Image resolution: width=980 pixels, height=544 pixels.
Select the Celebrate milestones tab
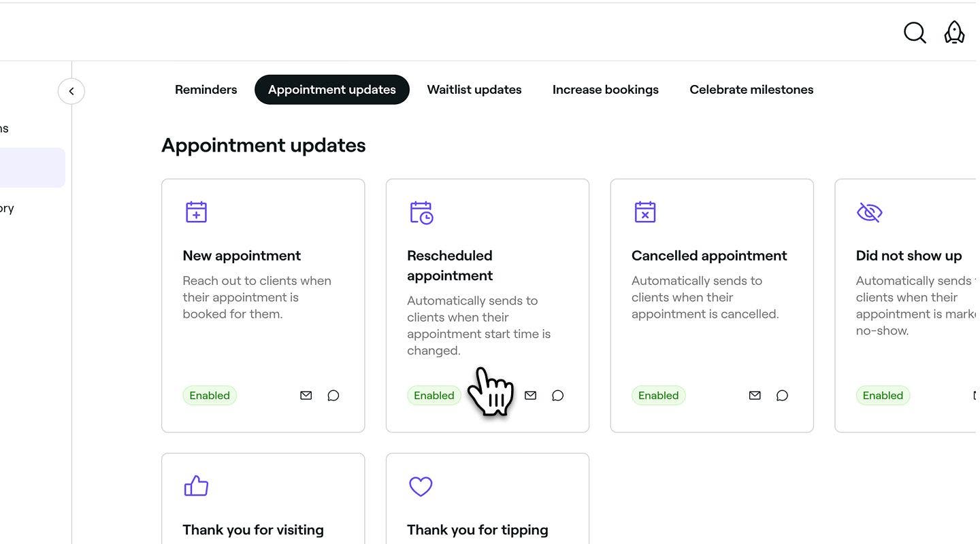(751, 90)
